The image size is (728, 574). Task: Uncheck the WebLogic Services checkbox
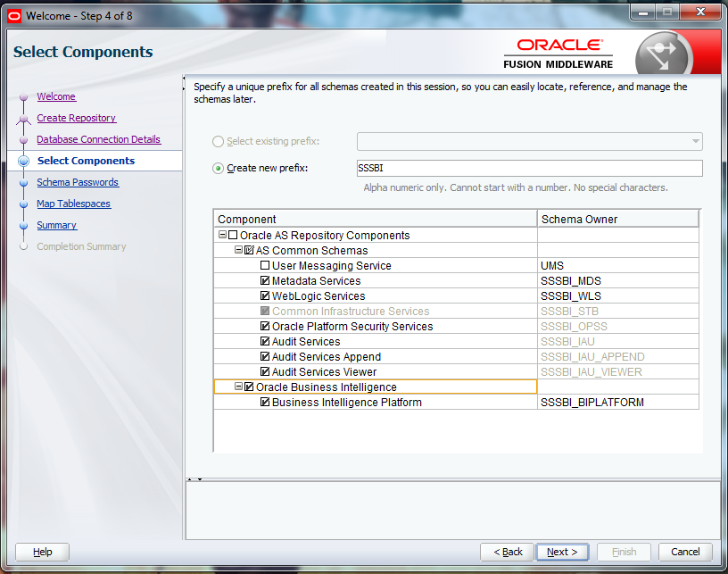click(265, 295)
